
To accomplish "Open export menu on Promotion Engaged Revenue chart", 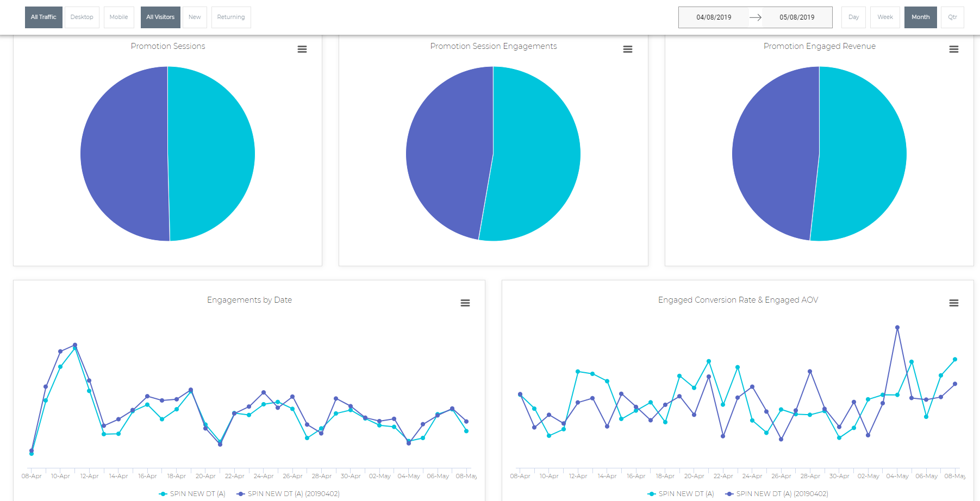I will click(x=954, y=49).
